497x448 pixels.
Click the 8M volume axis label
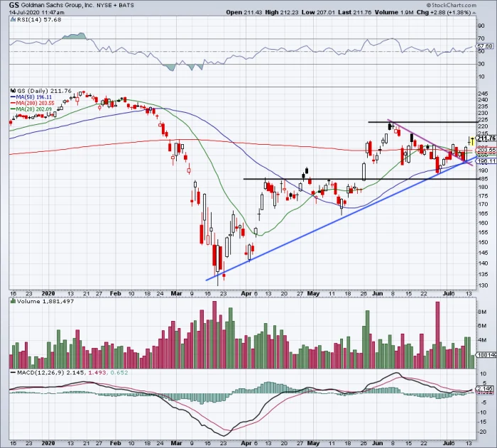pyautogui.click(x=482, y=312)
